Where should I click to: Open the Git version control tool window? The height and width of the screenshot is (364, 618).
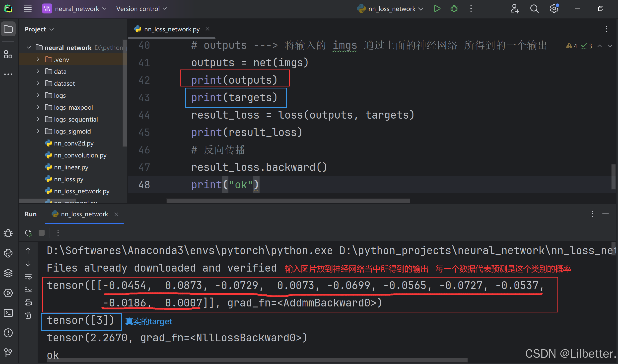click(8, 352)
